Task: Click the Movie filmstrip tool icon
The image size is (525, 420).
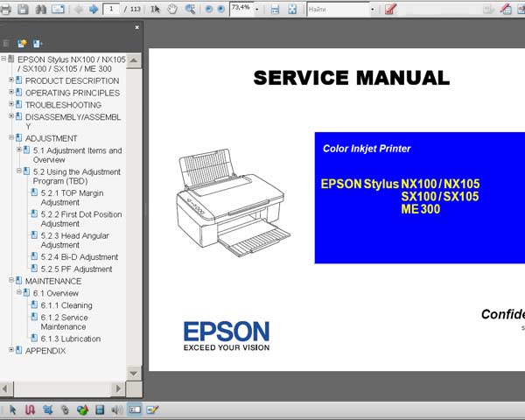Action: (100, 409)
